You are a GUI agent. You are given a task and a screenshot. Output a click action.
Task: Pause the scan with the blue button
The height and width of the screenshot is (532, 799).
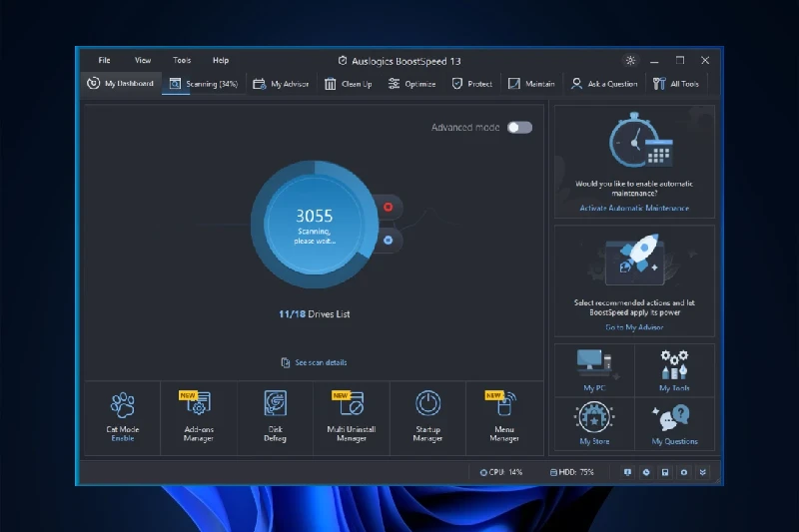389,241
